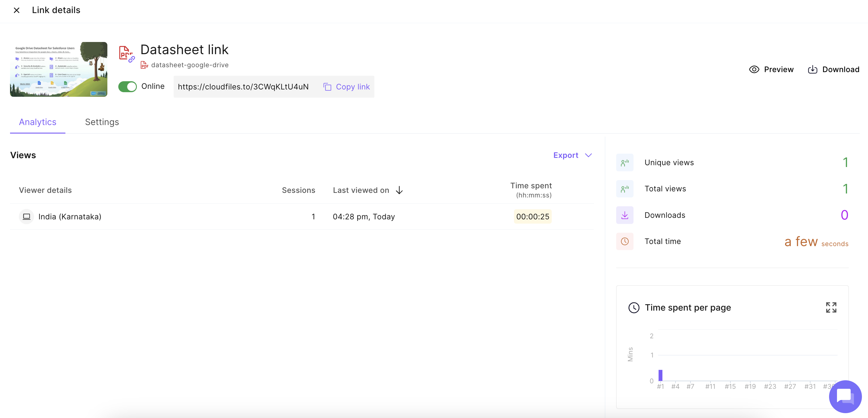Select the Analytics tab
This screenshot has height=418, width=868.
(x=37, y=122)
